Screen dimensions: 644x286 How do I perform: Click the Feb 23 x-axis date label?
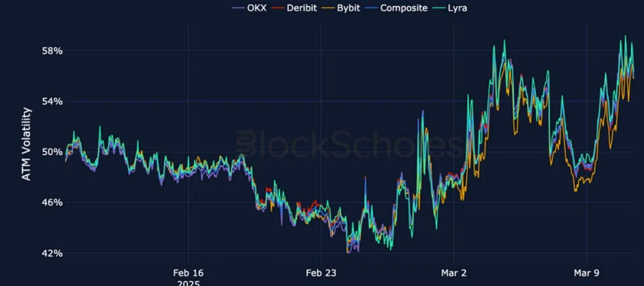[321, 273]
